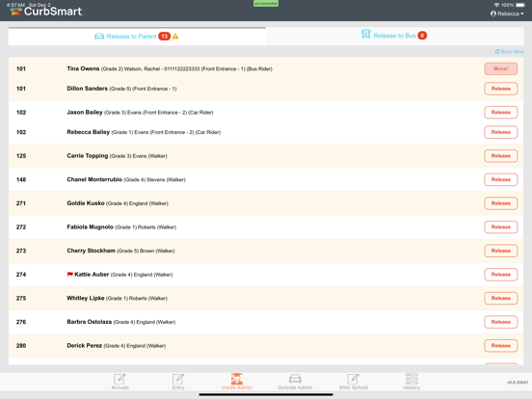Tap the battery status icon
The height and width of the screenshot is (399, 532).
520,5
